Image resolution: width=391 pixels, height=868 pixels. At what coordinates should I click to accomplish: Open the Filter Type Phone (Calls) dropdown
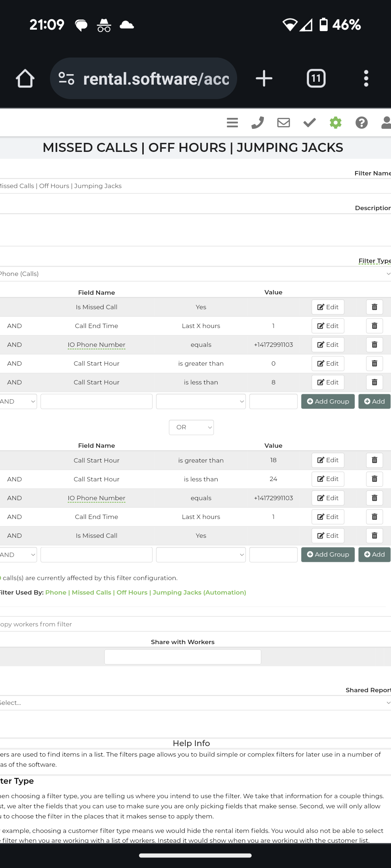pyautogui.click(x=195, y=274)
